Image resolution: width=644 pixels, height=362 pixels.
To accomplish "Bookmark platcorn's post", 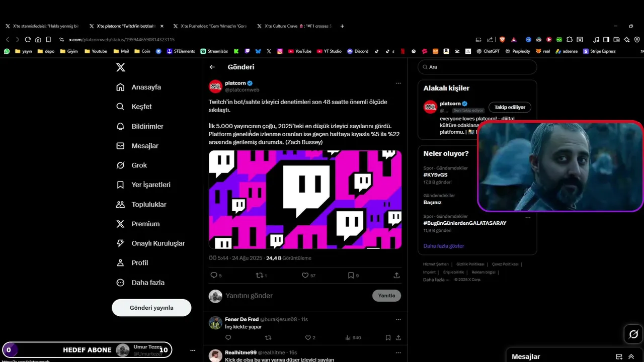I will (x=351, y=275).
